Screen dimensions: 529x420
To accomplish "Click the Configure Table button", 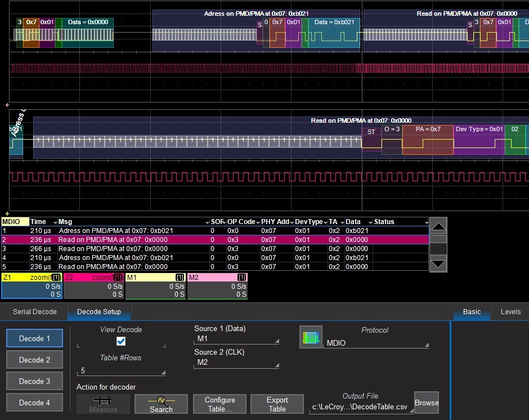I will click(x=219, y=404).
